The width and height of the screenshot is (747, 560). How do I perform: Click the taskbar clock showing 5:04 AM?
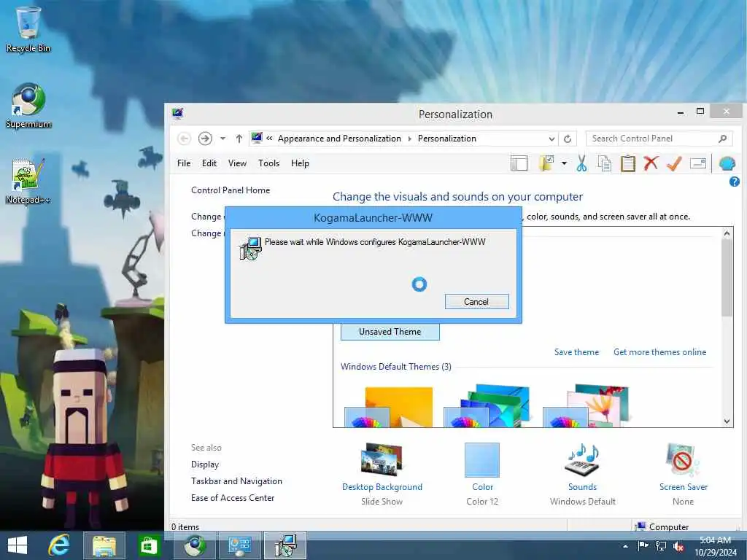pos(715,546)
